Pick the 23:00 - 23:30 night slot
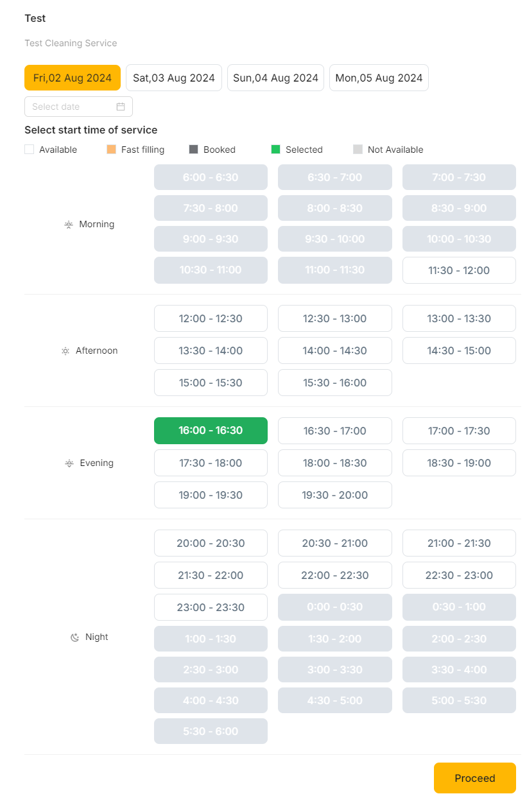Viewport: 527px width, 812px height. click(211, 607)
